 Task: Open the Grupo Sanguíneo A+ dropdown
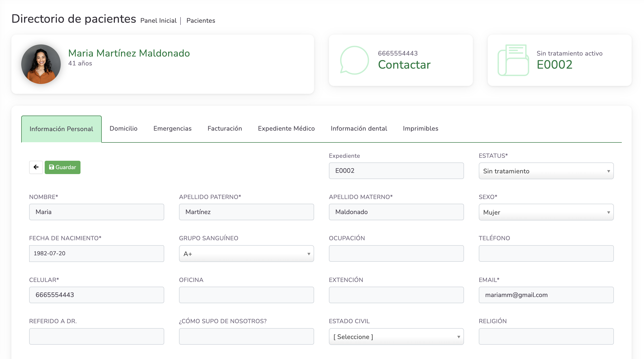pos(246,254)
